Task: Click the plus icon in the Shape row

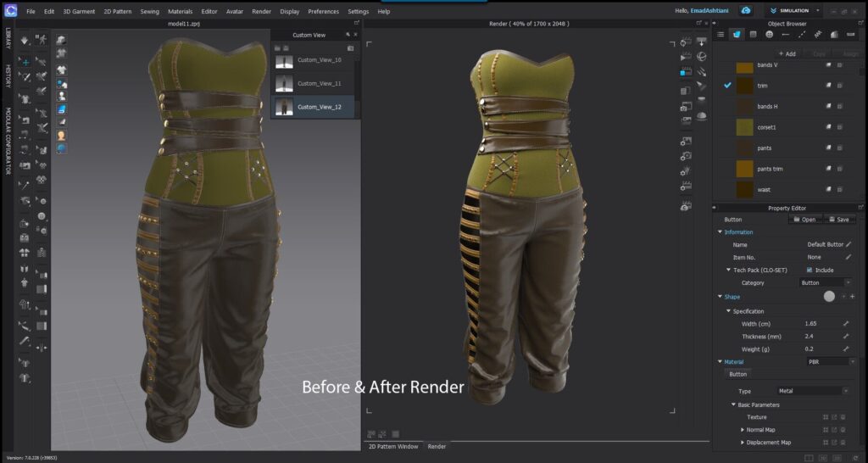Action: pos(852,297)
